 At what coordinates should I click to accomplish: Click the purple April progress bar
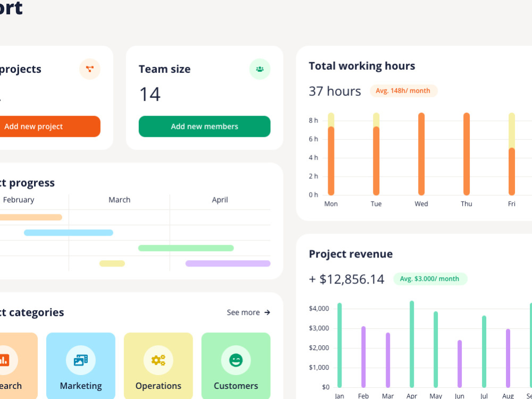228,264
